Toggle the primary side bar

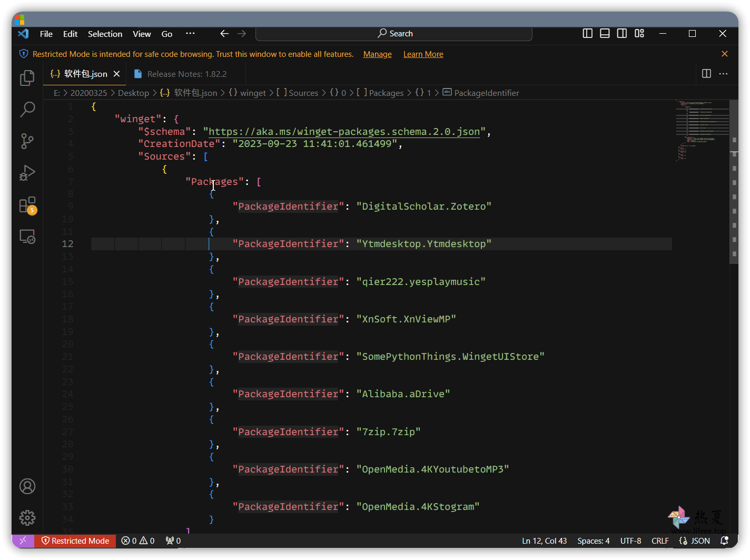pyautogui.click(x=588, y=33)
